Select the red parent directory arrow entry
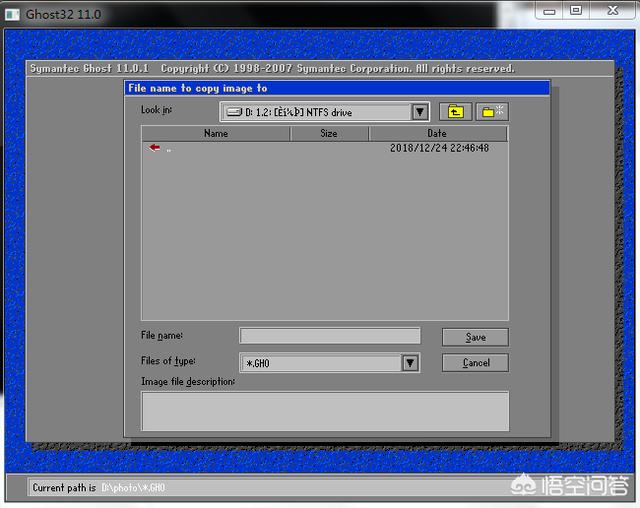 [155, 148]
